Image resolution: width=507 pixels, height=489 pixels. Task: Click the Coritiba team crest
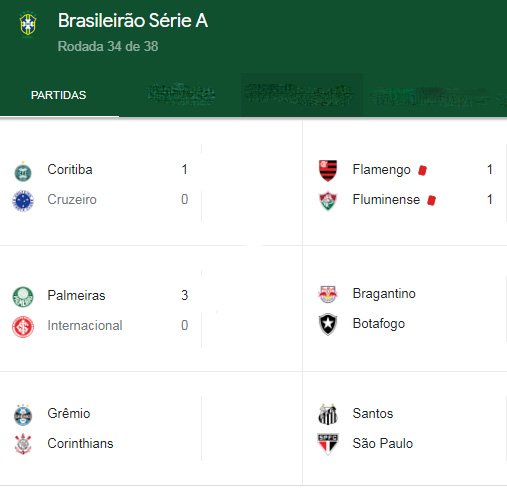[x=23, y=172]
